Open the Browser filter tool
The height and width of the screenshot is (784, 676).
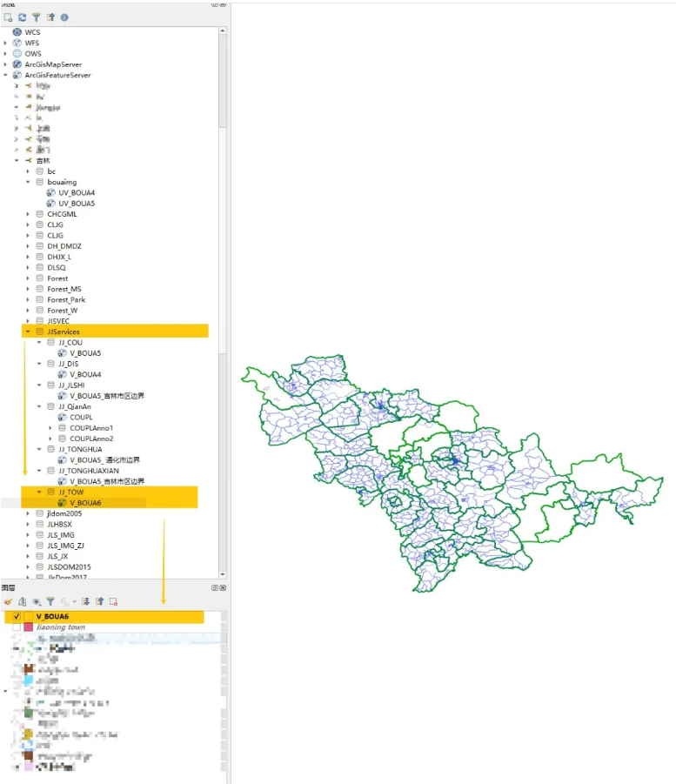click(x=36, y=17)
